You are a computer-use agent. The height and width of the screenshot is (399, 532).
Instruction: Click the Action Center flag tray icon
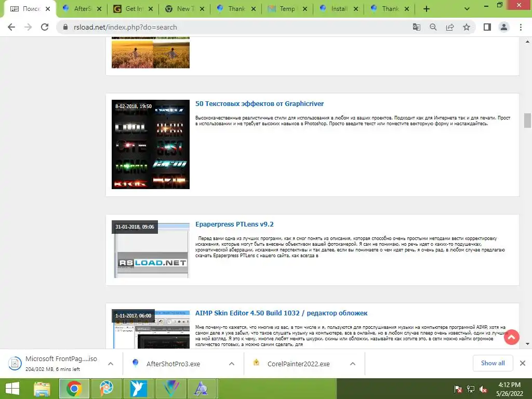pyautogui.click(x=458, y=389)
